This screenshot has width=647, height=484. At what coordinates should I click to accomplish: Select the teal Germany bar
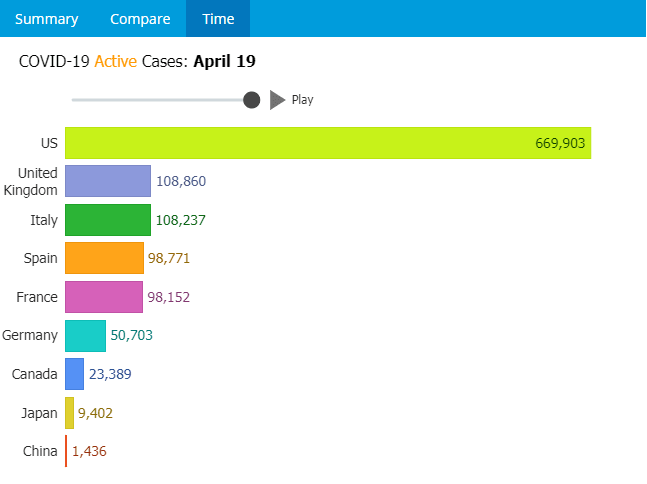[x=85, y=336]
